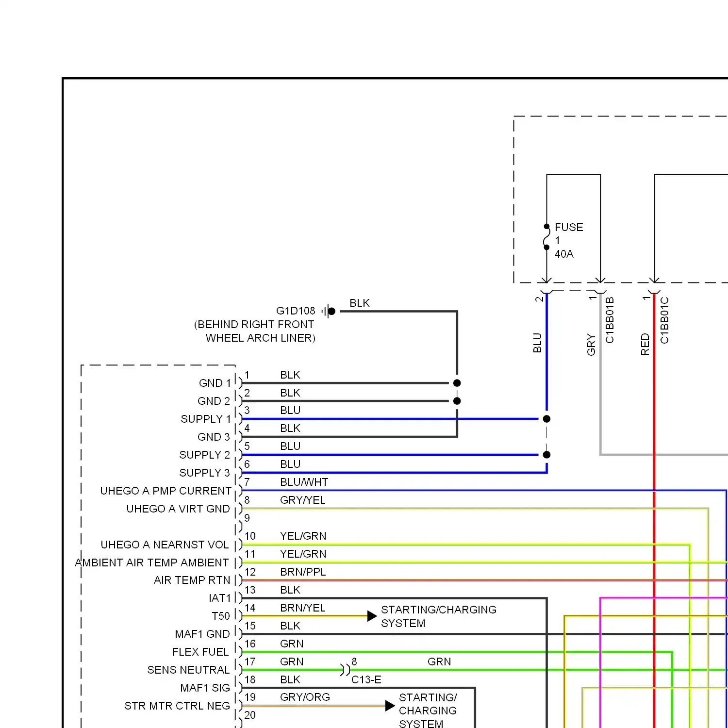Click the splice dot on the GND 1 wire
This screenshot has height=728, width=728.
pos(457,383)
